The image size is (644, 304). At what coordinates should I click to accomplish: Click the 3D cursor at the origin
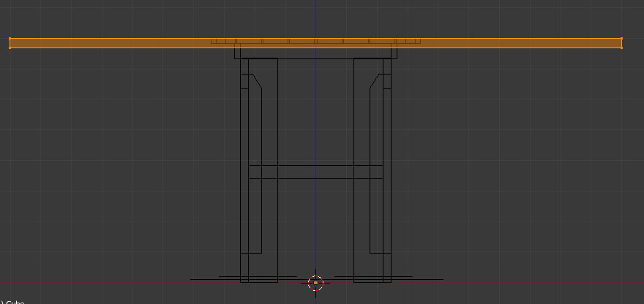click(x=315, y=282)
